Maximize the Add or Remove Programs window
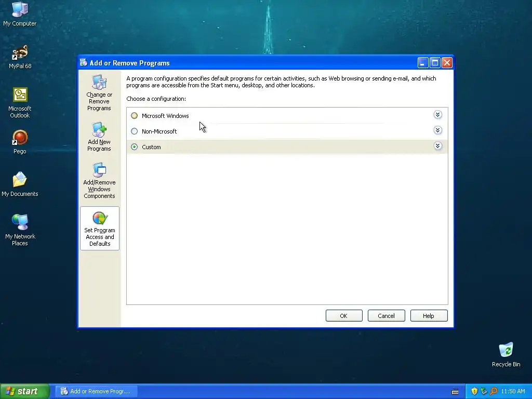The height and width of the screenshot is (399, 532). click(x=435, y=63)
